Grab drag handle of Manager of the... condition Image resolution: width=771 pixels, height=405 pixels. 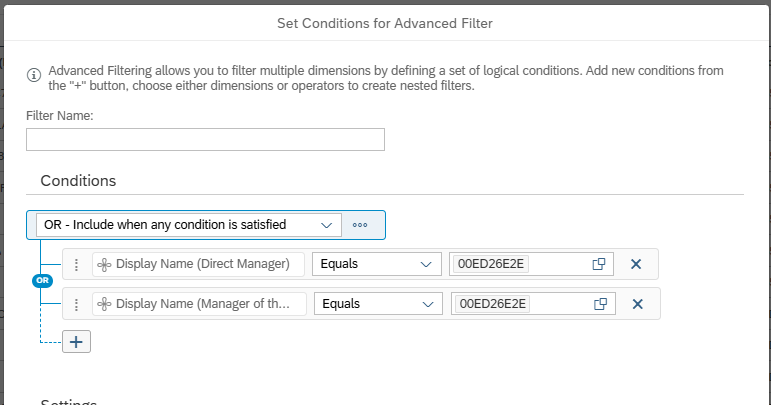point(76,303)
